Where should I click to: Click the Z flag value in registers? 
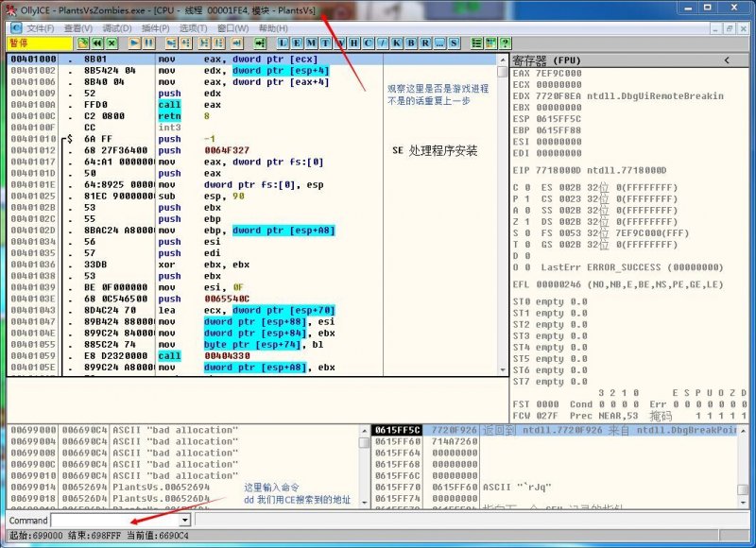[527, 222]
